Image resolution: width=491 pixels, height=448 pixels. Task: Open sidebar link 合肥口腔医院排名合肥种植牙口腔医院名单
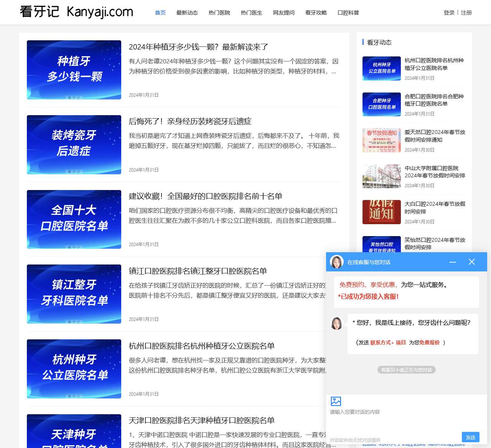click(x=434, y=100)
